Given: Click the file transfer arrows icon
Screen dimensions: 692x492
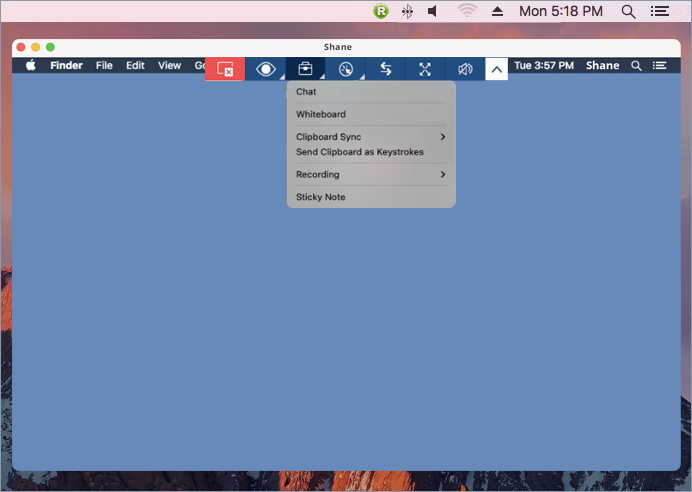Looking at the screenshot, I should [x=385, y=69].
